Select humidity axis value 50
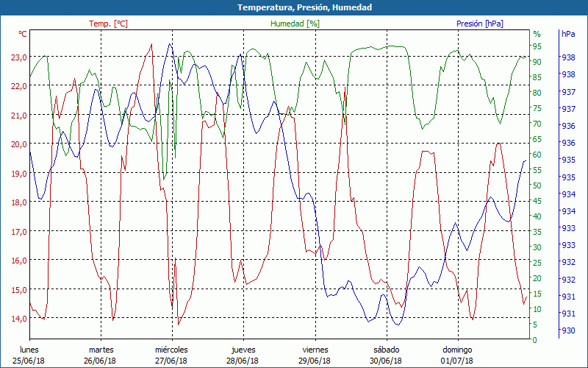 pyautogui.click(x=537, y=185)
